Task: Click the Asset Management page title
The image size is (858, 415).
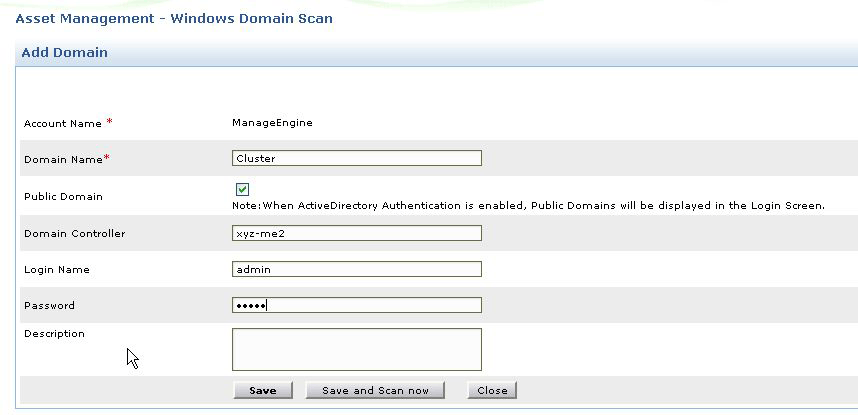Action: point(174,18)
